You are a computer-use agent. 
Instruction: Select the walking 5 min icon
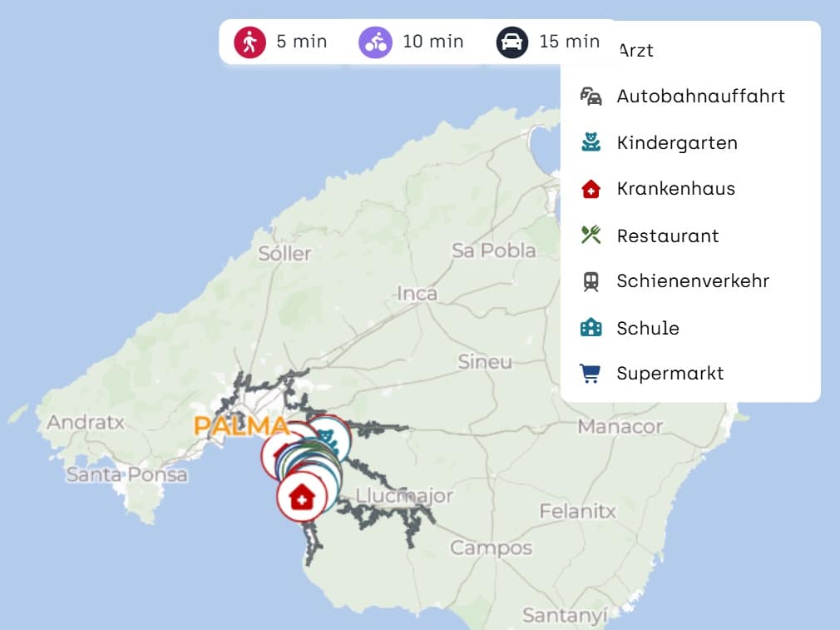250,42
